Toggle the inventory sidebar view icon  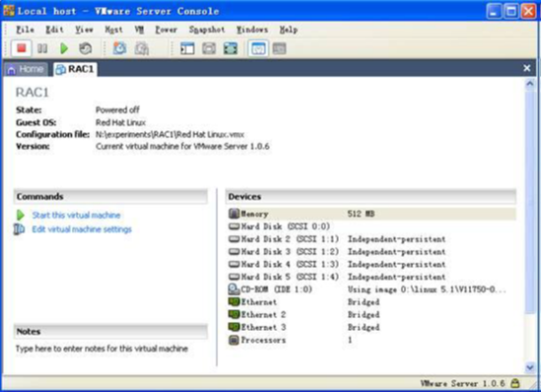pyautogui.click(x=188, y=48)
